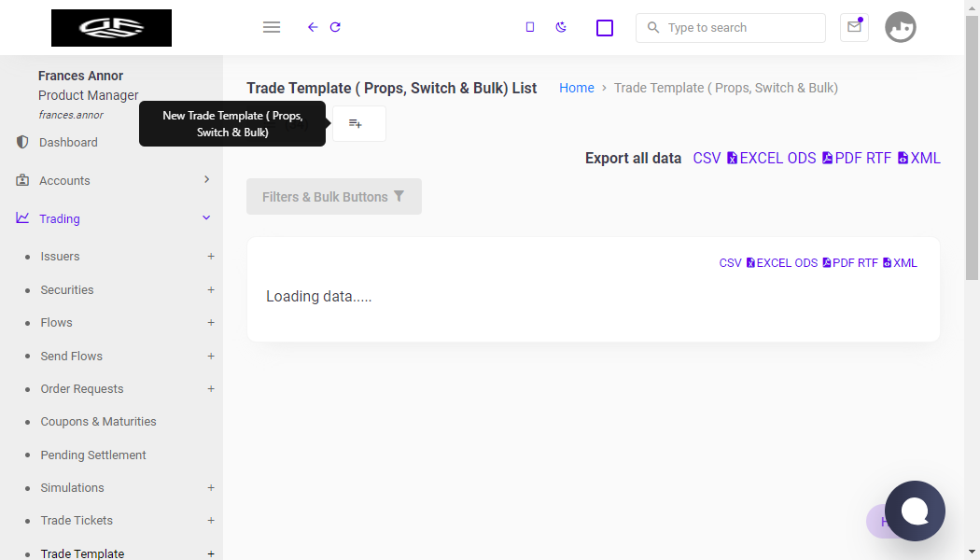This screenshot has height=560, width=980.
Task: Open Trade Tickets submenu item
Action: pyautogui.click(x=77, y=521)
